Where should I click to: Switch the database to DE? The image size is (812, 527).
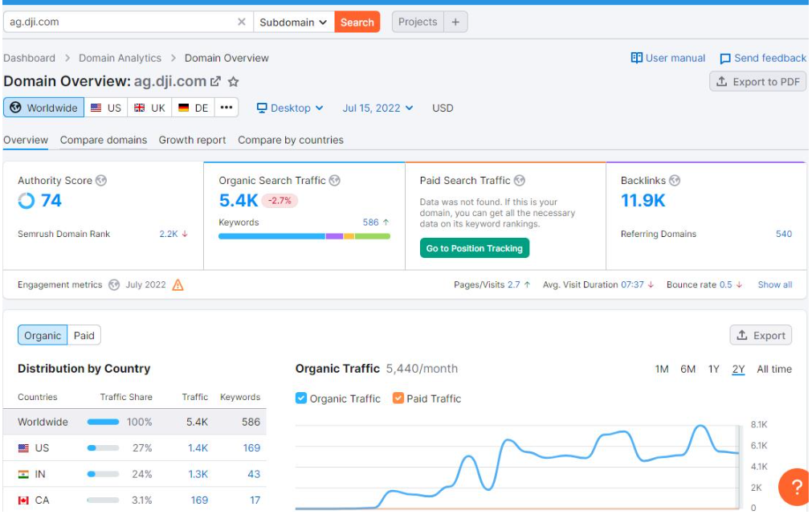click(193, 108)
